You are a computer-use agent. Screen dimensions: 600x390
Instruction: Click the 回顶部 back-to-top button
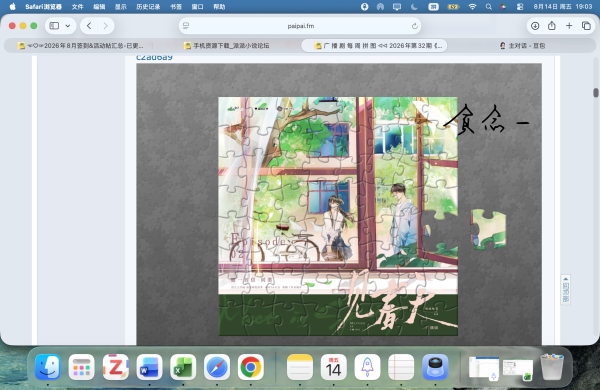566,290
